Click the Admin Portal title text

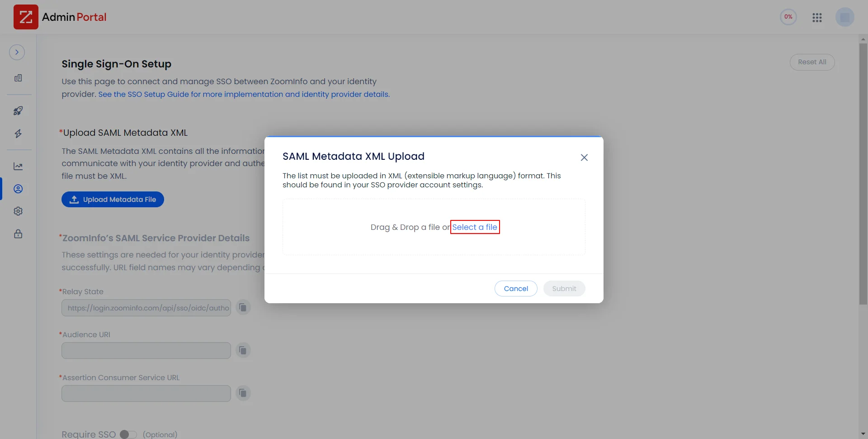pyautogui.click(x=74, y=17)
